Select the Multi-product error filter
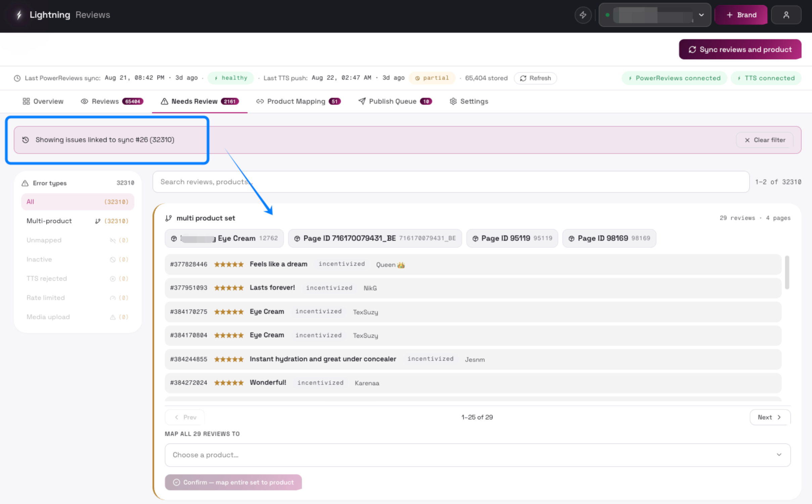812x504 pixels. 78,221
